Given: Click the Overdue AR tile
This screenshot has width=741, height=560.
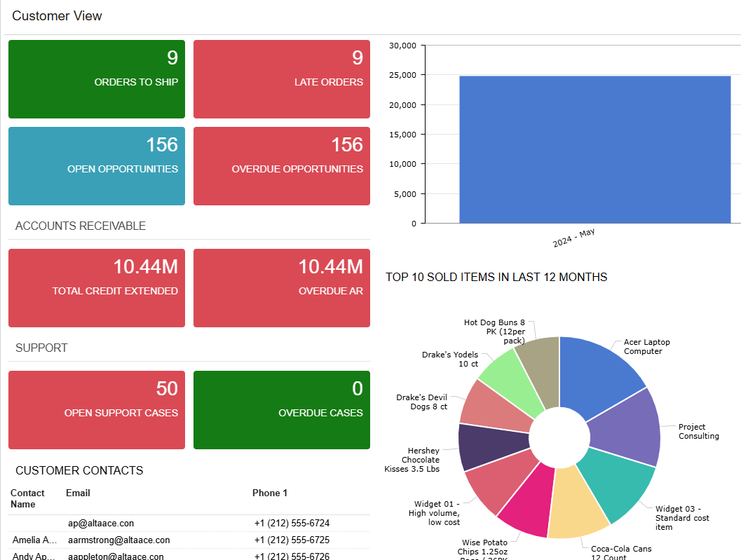Looking at the screenshot, I should [x=281, y=288].
